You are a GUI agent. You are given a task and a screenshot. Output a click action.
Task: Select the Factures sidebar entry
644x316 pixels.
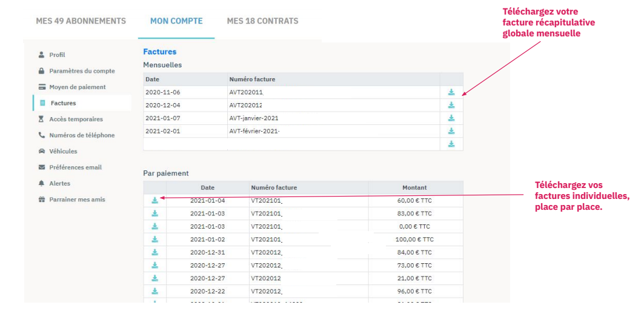pyautogui.click(x=63, y=103)
